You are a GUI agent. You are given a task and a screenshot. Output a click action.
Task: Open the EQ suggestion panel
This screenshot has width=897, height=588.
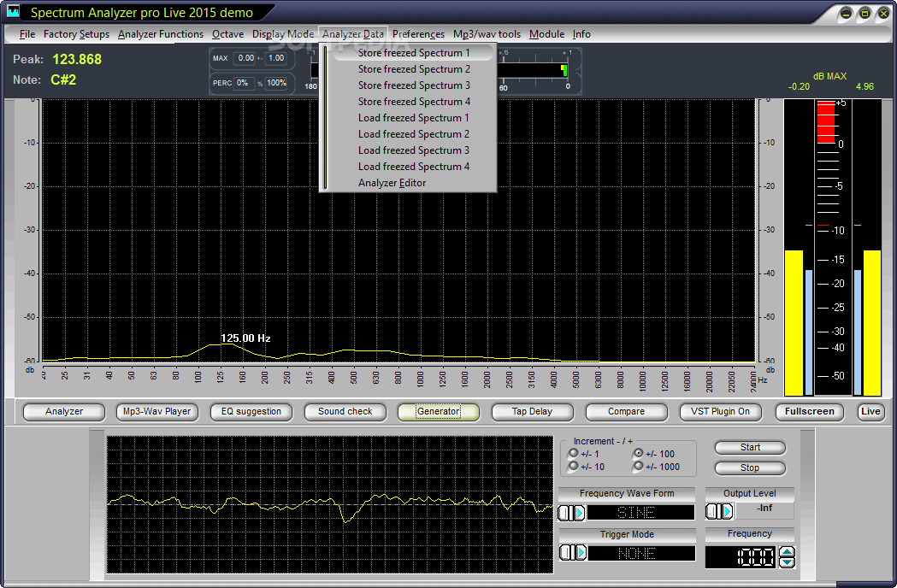pos(251,412)
